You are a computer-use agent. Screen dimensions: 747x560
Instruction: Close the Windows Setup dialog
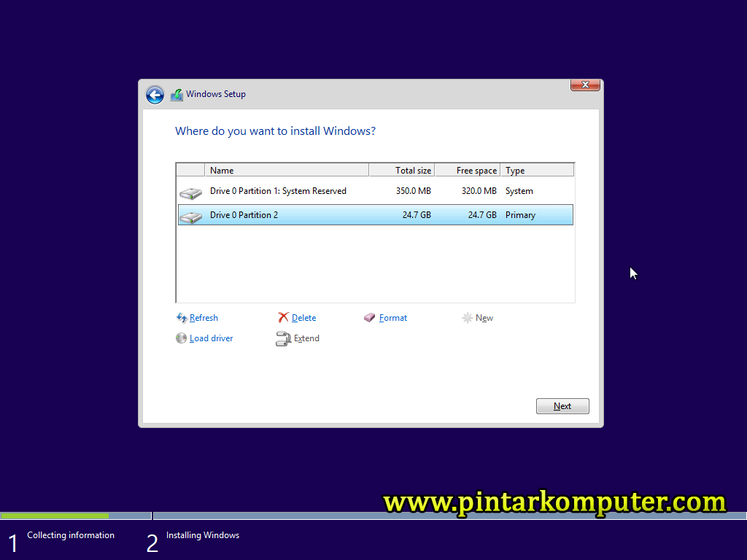pyautogui.click(x=585, y=85)
